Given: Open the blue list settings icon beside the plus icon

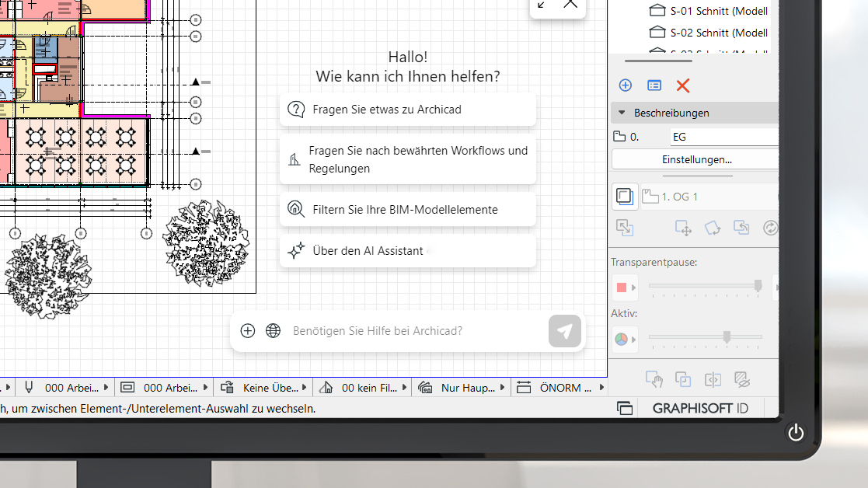Looking at the screenshot, I should coord(654,85).
